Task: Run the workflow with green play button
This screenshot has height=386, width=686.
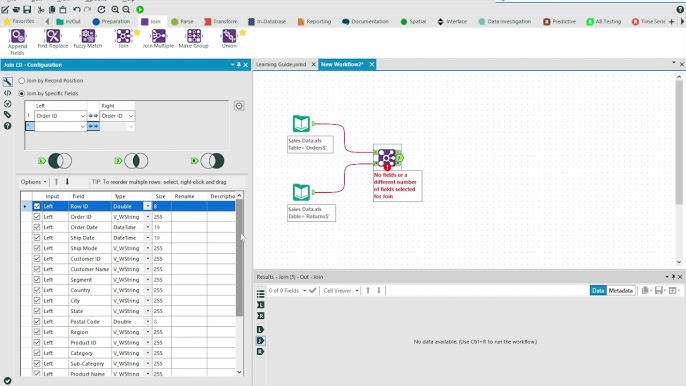Action: [140, 9]
